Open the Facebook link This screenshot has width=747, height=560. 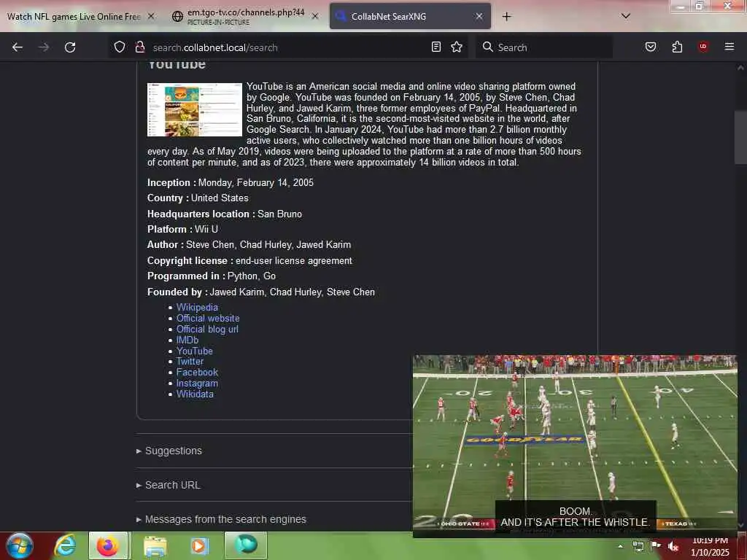[197, 373]
